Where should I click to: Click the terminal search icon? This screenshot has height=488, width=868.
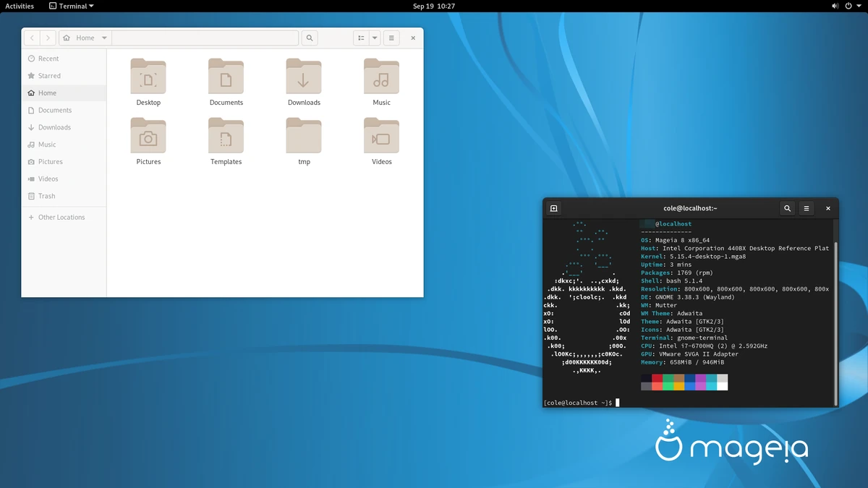tap(788, 208)
